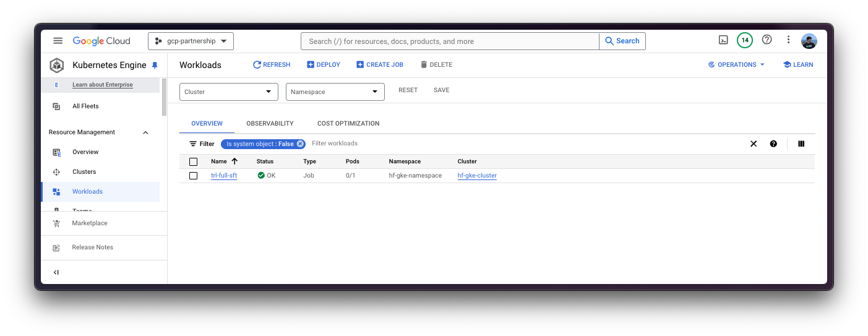
Task: Click the Delete button
Action: coord(436,64)
